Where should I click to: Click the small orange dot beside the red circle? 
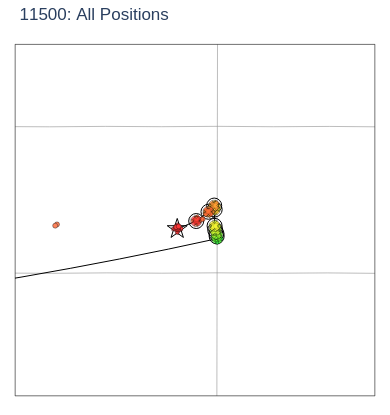pos(203,219)
